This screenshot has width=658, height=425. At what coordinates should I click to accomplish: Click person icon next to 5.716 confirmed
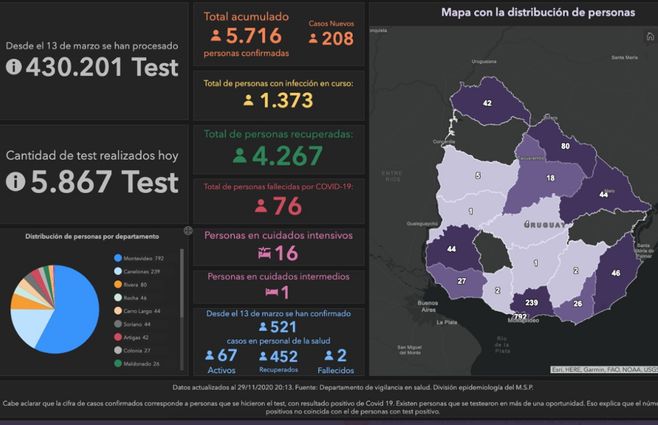coord(213,37)
